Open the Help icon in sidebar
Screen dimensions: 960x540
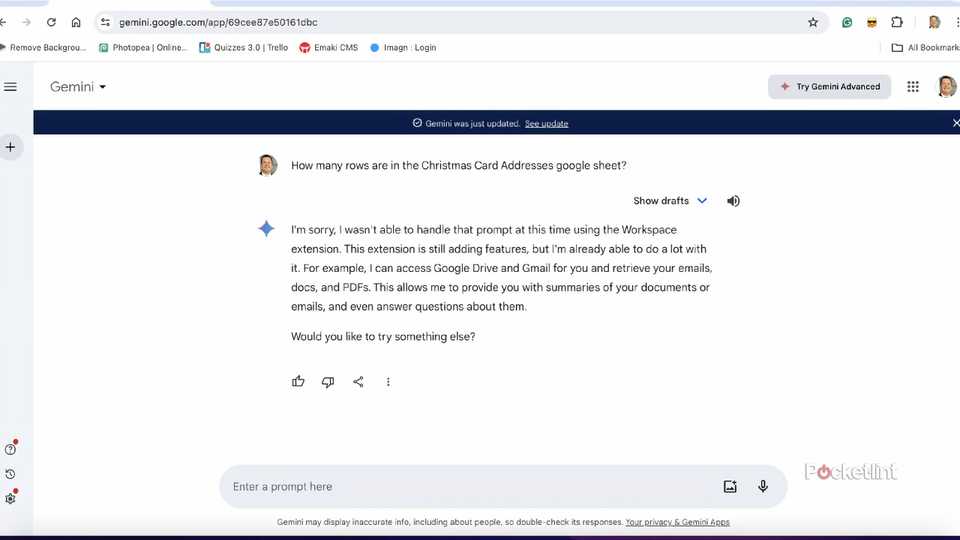(x=11, y=449)
